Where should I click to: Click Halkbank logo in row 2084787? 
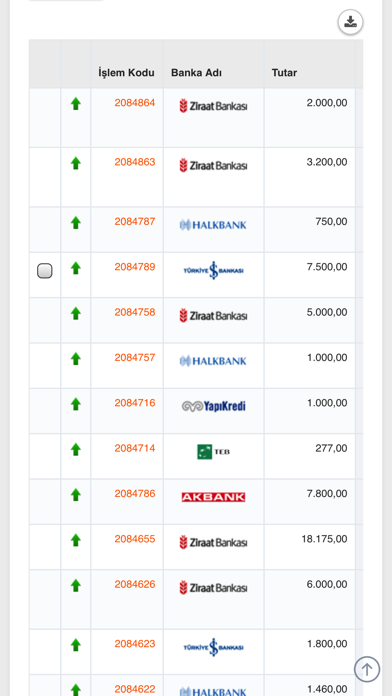click(x=213, y=225)
